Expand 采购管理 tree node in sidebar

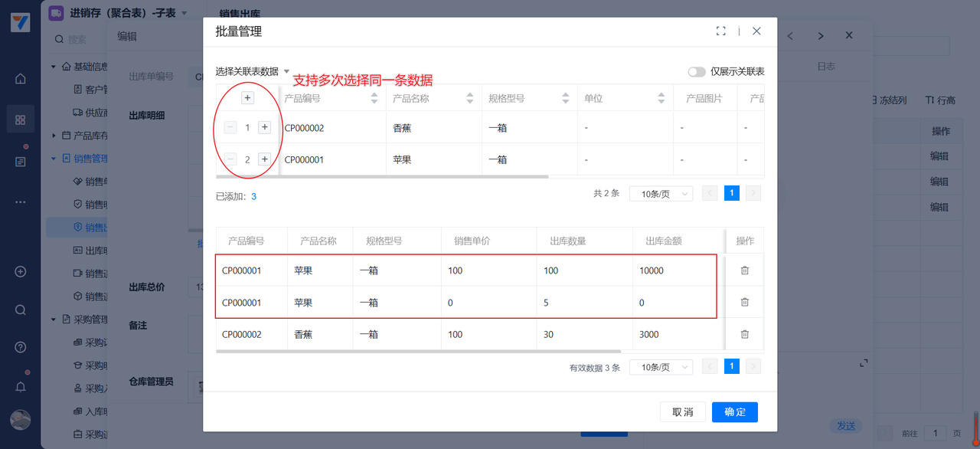(x=54, y=320)
